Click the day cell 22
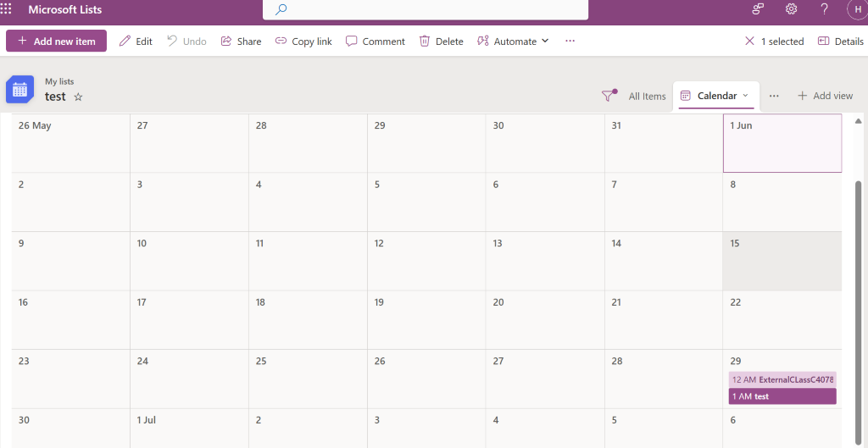The image size is (868, 448). [x=782, y=320]
